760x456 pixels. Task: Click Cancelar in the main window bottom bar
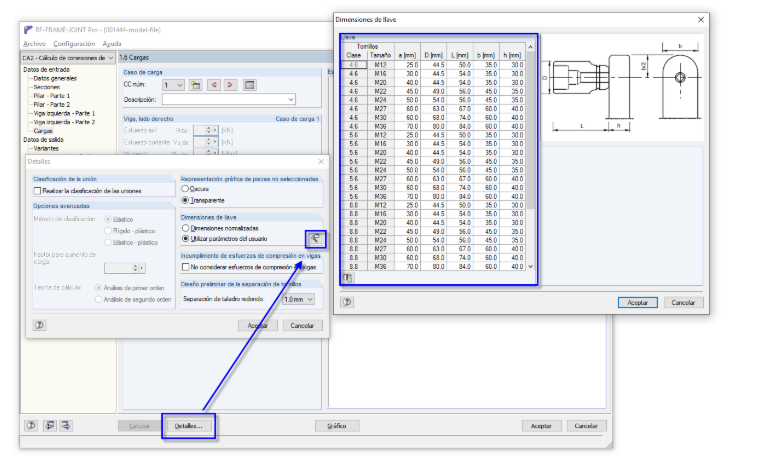[586, 426]
